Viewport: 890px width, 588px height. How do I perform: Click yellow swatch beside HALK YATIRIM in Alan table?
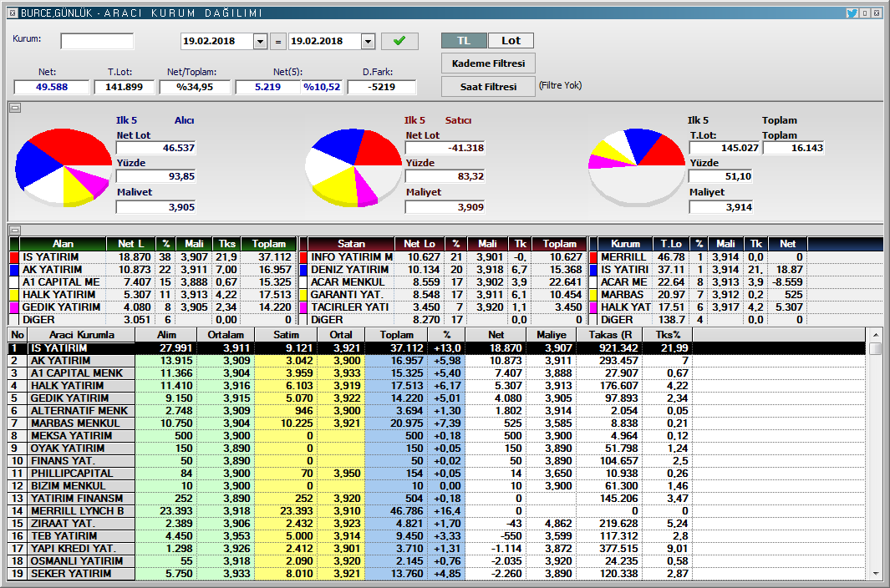15,295
